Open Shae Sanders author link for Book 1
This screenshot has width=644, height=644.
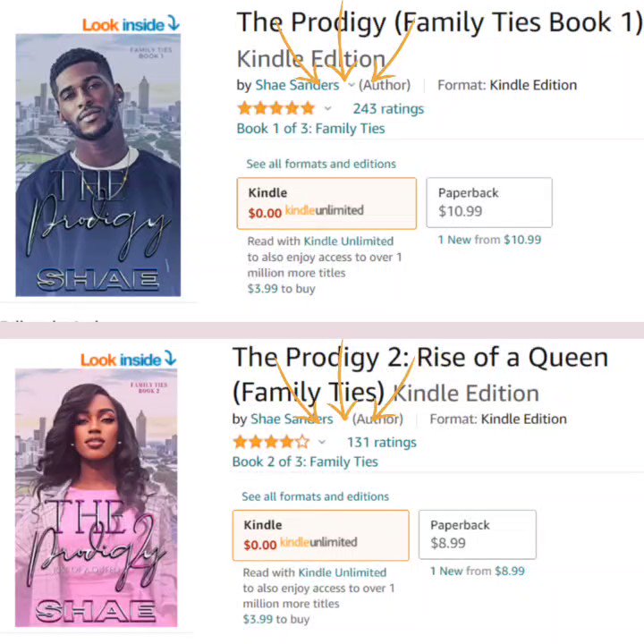coord(297,85)
